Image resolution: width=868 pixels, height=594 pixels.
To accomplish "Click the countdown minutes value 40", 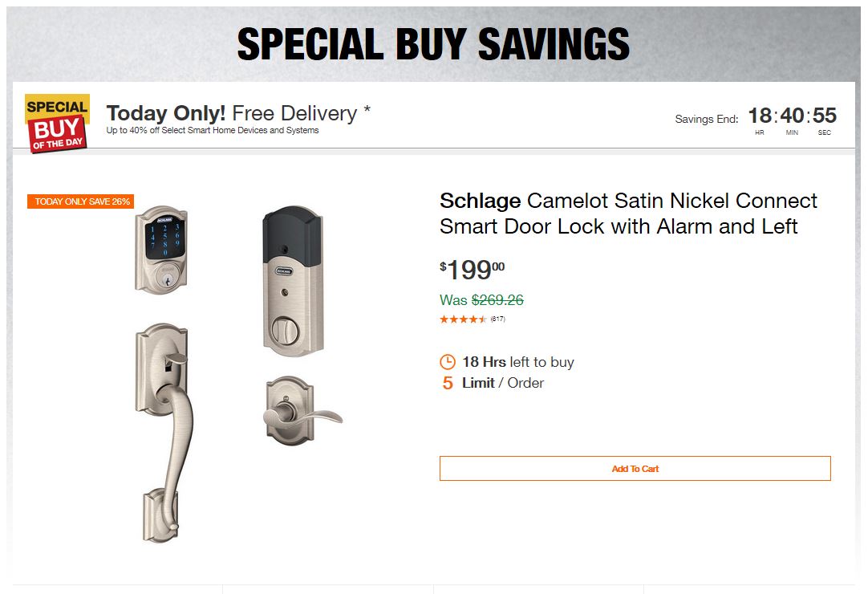I will (792, 116).
